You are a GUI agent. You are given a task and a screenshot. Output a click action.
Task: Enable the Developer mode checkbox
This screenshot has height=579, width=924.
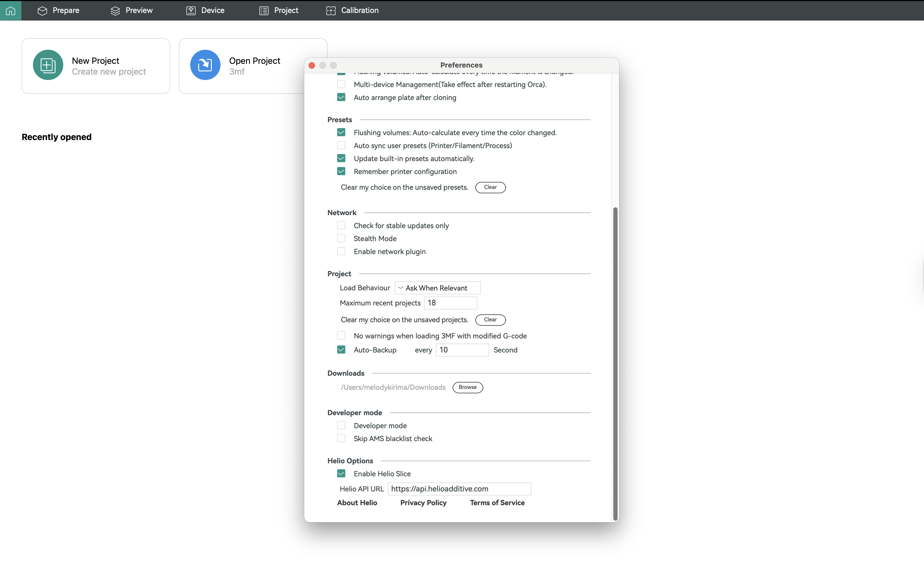tap(341, 425)
